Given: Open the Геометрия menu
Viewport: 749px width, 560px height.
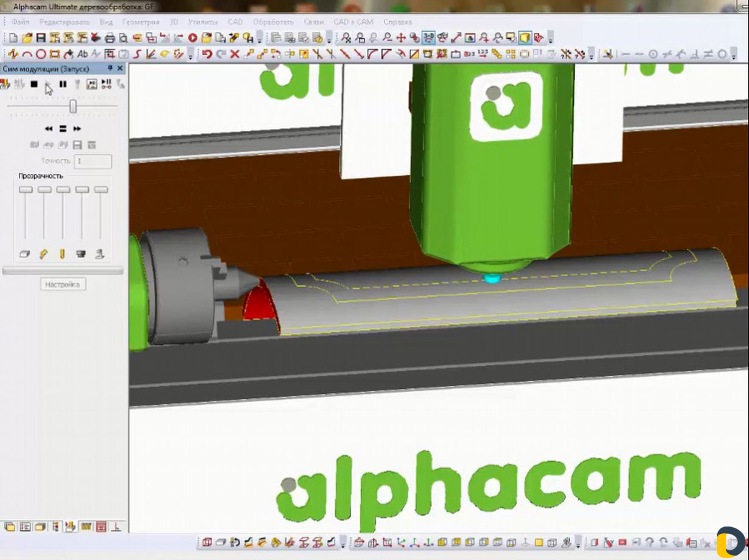Looking at the screenshot, I should tap(141, 22).
